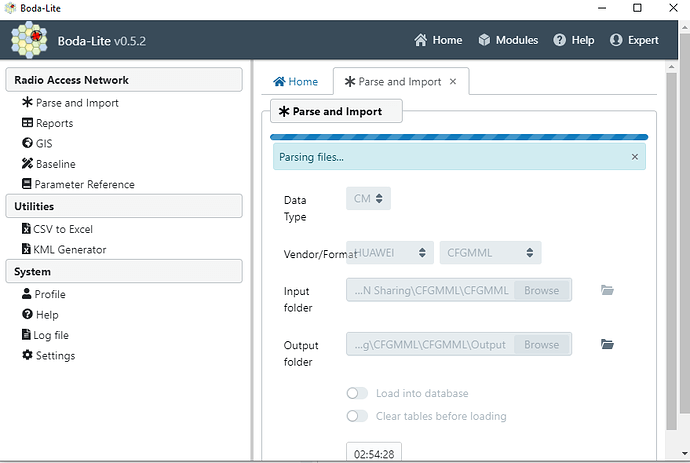Click the Modules cube icon in the top bar
The width and height of the screenshot is (690, 463).
pos(484,40)
